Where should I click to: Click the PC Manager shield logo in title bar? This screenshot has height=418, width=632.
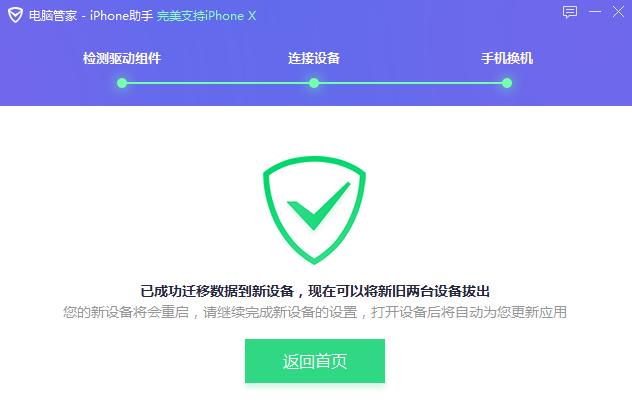tap(15, 15)
